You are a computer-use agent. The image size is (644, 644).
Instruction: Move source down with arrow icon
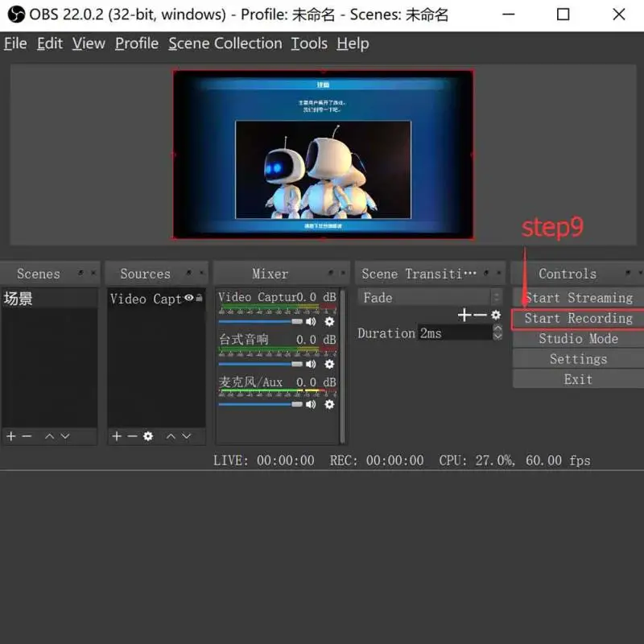[x=187, y=436]
